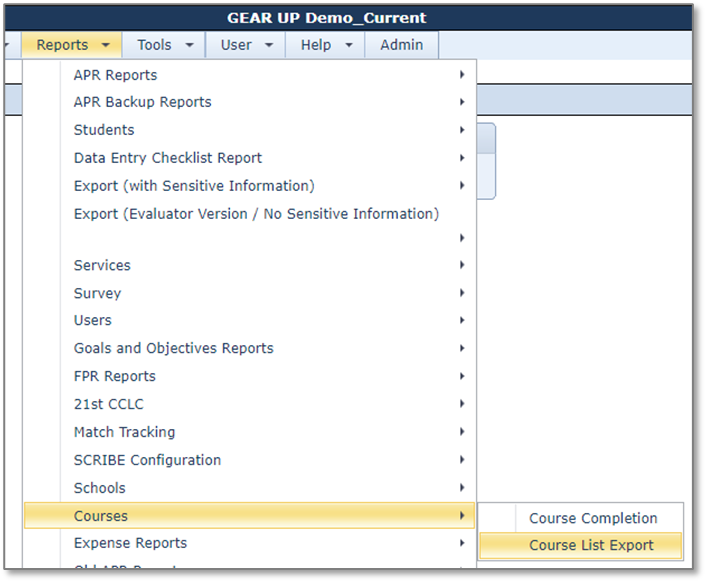
Task: Select the Schools reports entry
Action: pos(250,488)
